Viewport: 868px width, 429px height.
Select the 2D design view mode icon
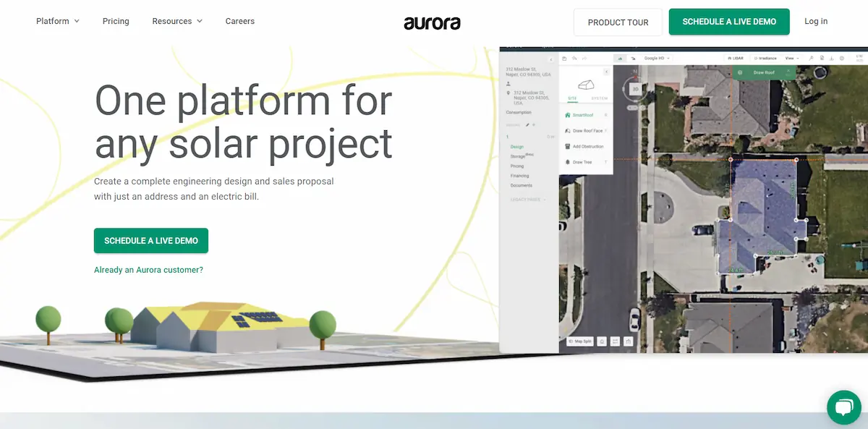click(620, 58)
